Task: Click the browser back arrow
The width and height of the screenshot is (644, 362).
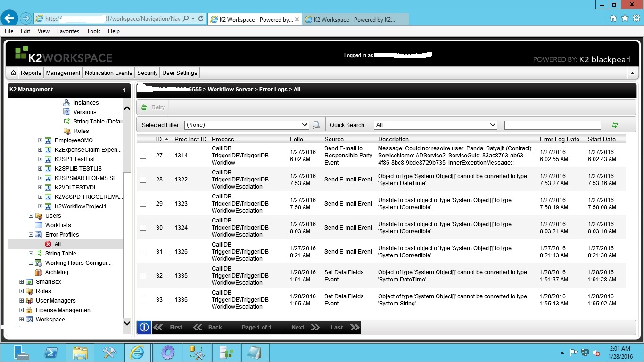Action: pyautogui.click(x=10, y=18)
